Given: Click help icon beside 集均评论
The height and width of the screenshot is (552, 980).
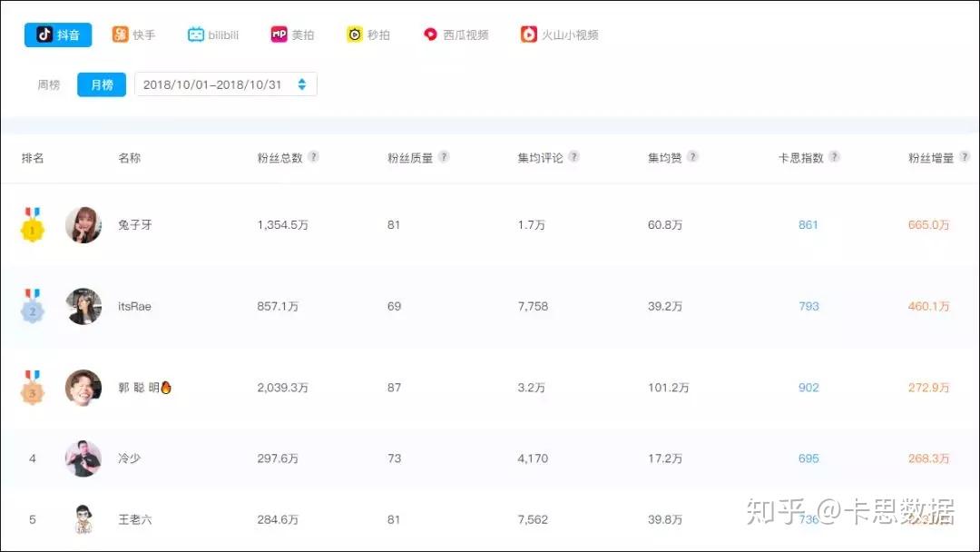Looking at the screenshot, I should (x=574, y=157).
